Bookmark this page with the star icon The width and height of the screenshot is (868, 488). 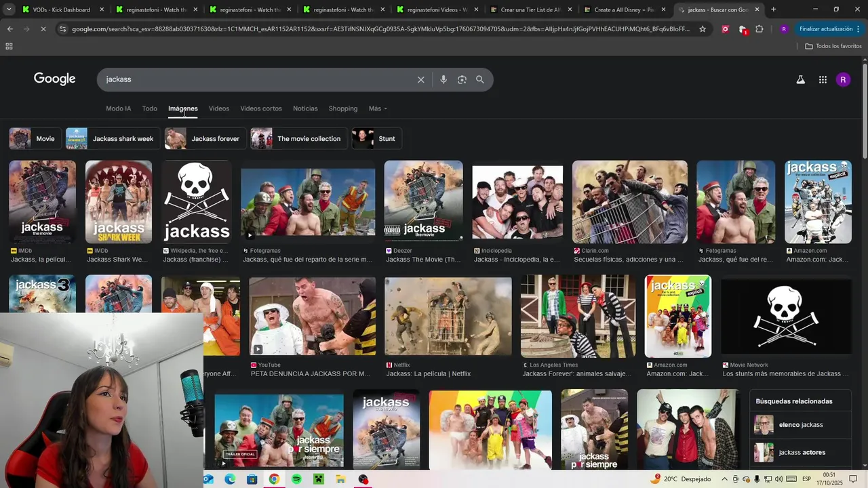point(703,29)
